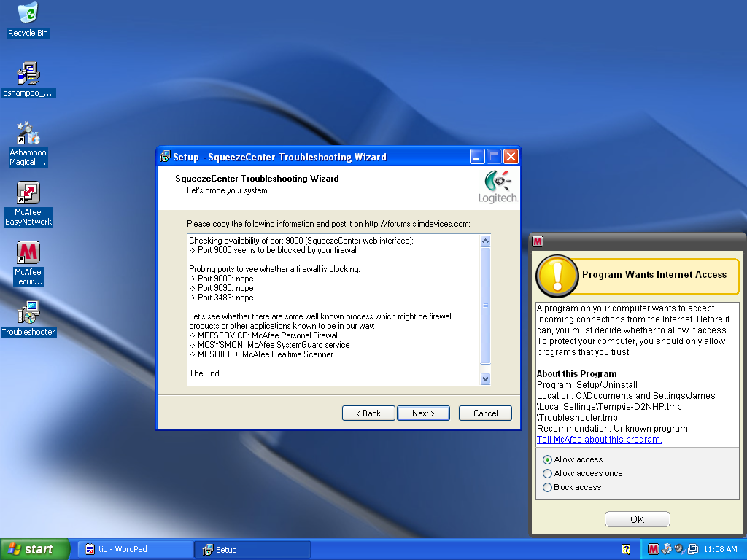
Task: Open the McAfee EasyNetwork desktop icon
Action: click(28, 193)
